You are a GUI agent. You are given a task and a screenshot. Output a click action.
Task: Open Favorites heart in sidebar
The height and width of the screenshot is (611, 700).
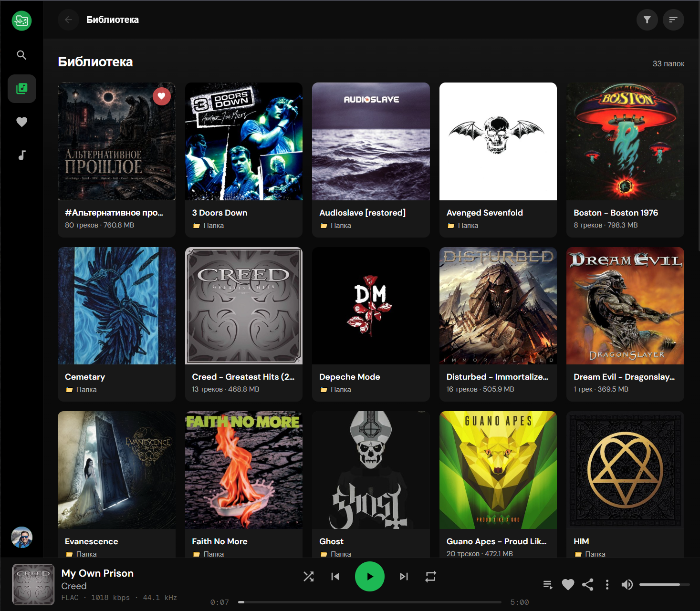[x=21, y=122]
